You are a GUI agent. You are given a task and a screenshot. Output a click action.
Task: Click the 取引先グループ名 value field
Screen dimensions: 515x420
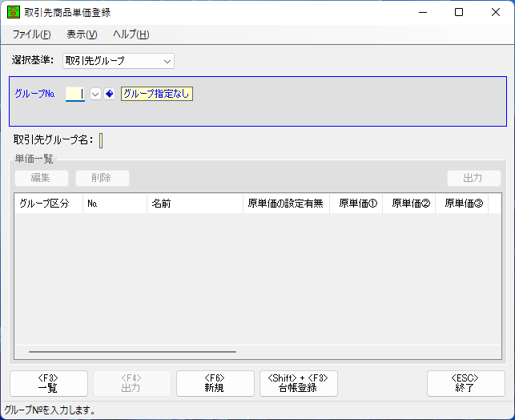[x=101, y=140]
